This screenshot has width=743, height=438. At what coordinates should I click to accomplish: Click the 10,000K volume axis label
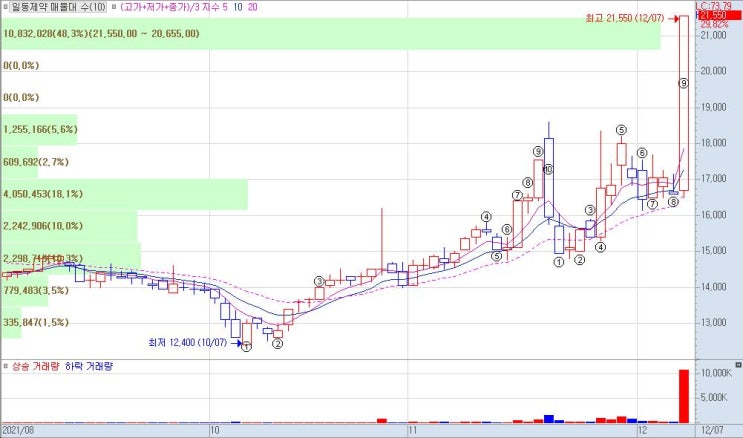[716, 373]
